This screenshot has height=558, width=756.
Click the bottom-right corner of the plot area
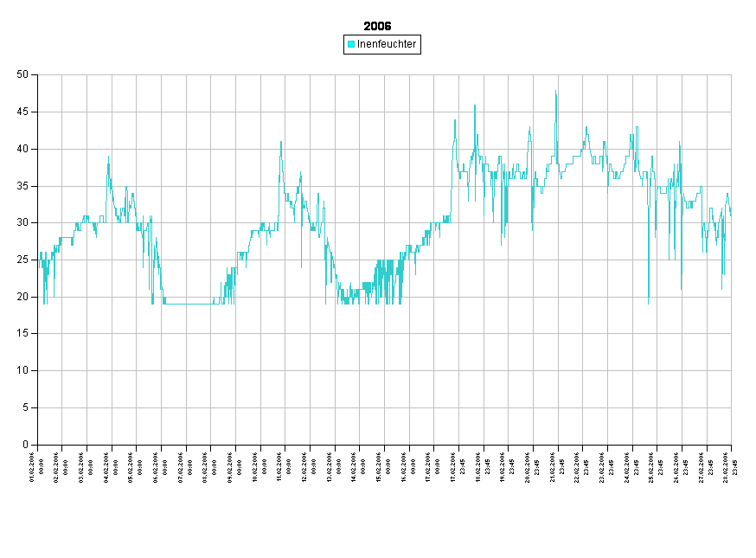pyautogui.click(x=731, y=444)
